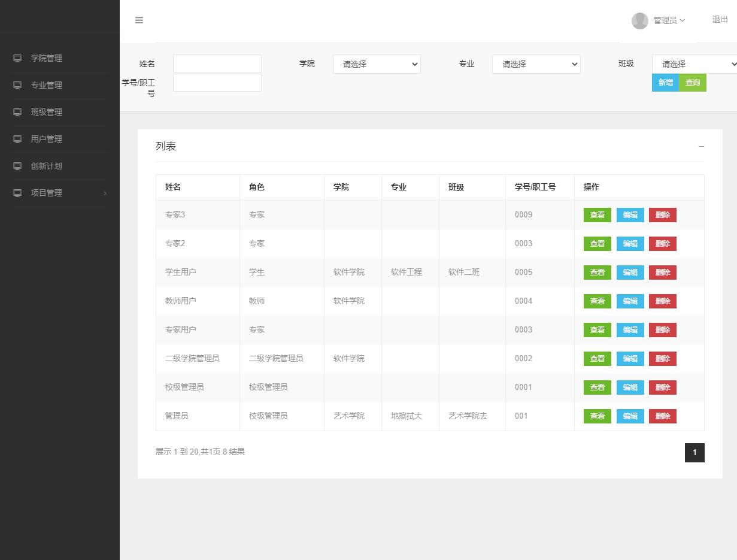The image size is (737, 560).
Task: Click 编辑 for 学生用户 row
Action: pos(630,272)
